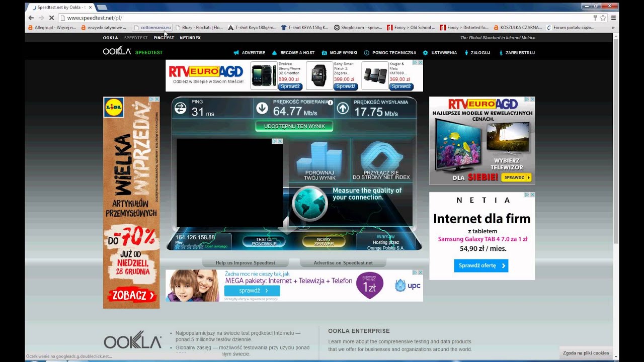Go back with browser back arrow
644x362 pixels.
[x=31, y=18]
